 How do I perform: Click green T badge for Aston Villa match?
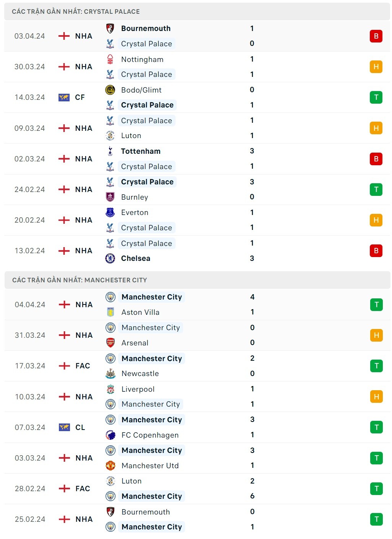tap(376, 305)
